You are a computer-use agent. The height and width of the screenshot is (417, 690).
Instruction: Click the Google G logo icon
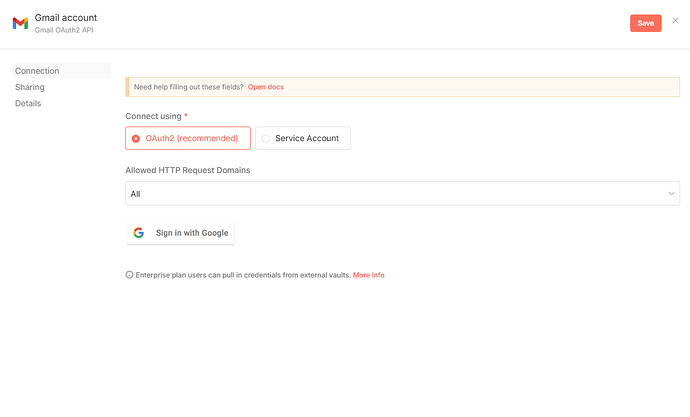(x=139, y=233)
